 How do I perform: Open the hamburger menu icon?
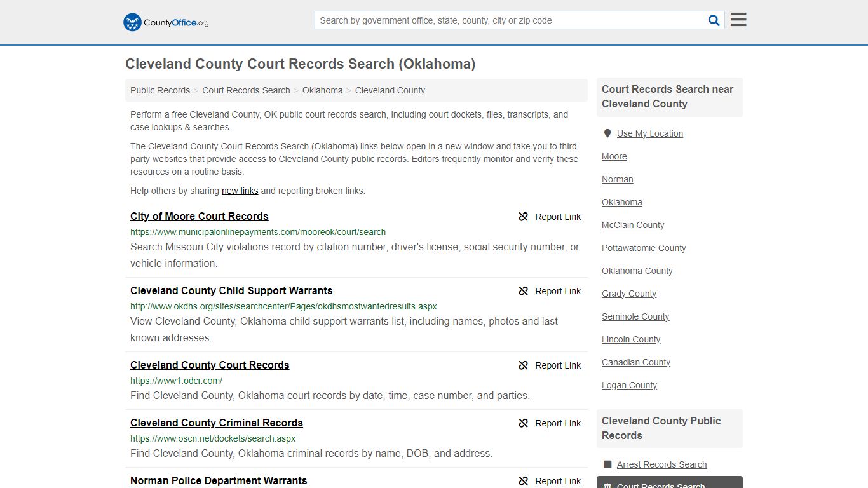click(x=738, y=20)
